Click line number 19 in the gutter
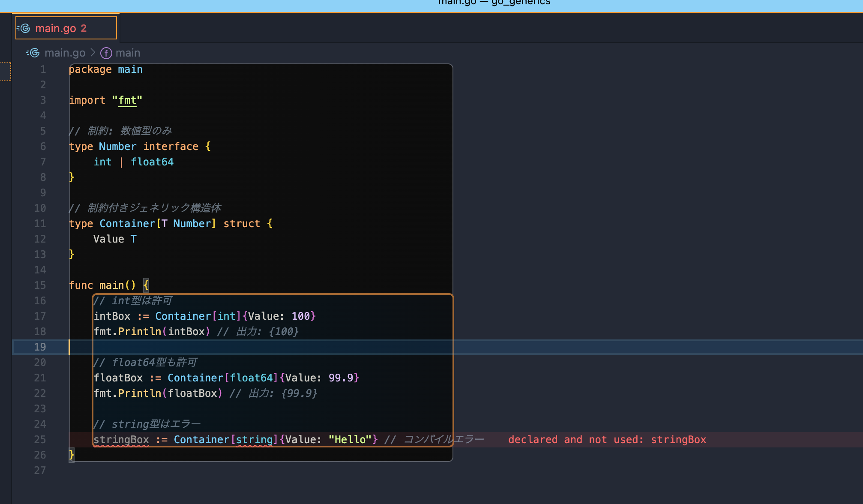Viewport: 863px width, 504px height. point(40,347)
